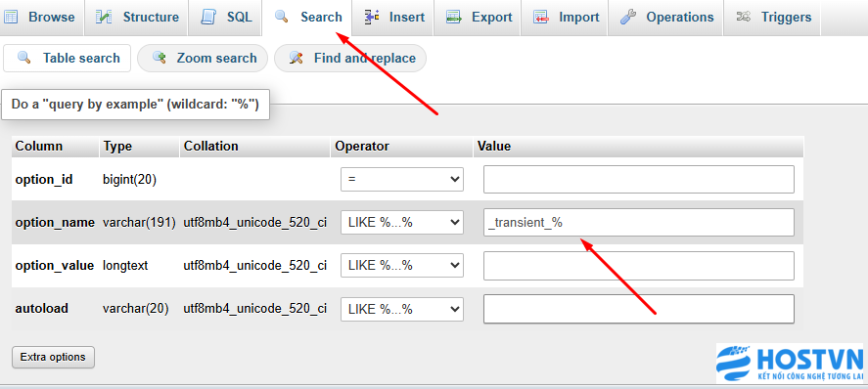
Task: Open the Operations tab
Action: 661,18
